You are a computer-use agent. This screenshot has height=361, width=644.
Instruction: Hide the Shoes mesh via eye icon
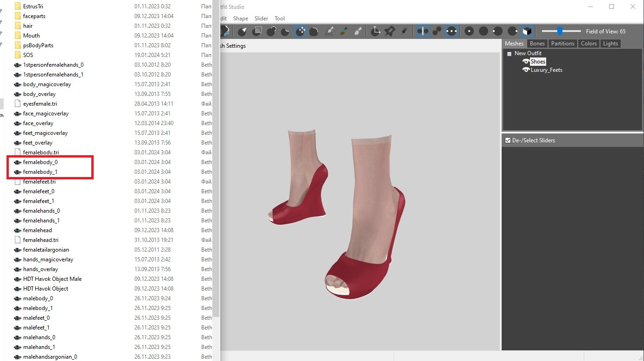tap(526, 62)
